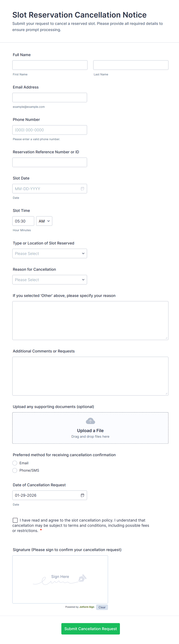Image resolution: width=179 pixels, height=644 pixels.
Task: Open calendar icon for Date of Cancellation Request
Action: click(x=82, y=495)
